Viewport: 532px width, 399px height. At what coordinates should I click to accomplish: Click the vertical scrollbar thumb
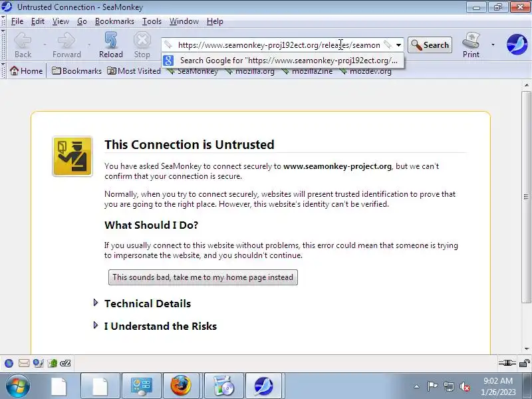[x=526, y=197]
